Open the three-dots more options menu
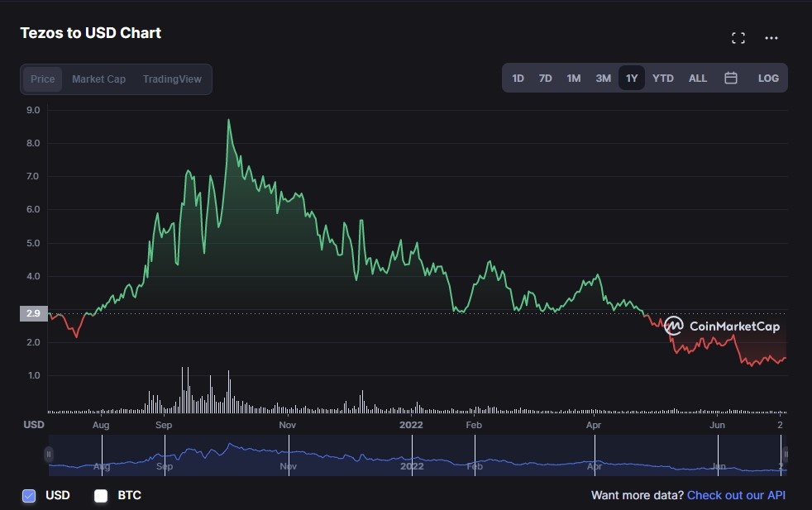This screenshot has width=812, height=510. (x=771, y=38)
